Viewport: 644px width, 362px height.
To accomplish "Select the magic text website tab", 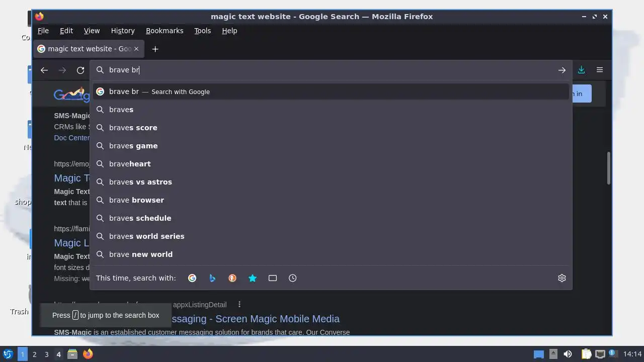I will point(89,49).
